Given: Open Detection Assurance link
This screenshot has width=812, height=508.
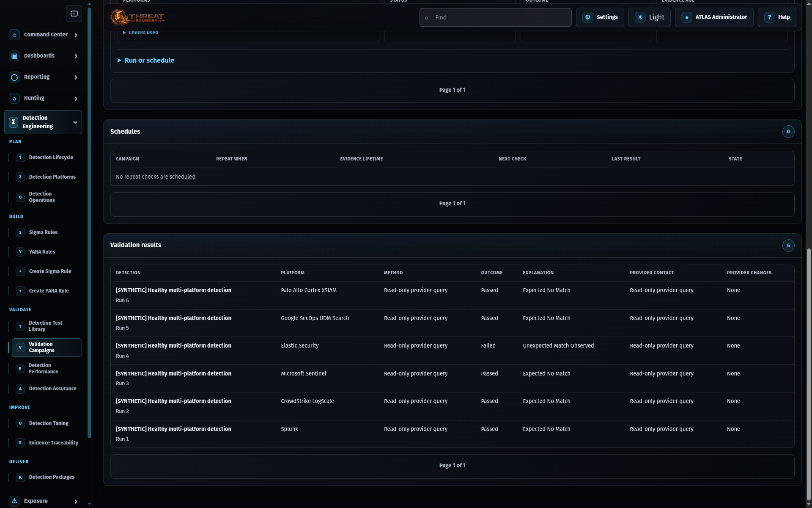Looking at the screenshot, I should (x=52, y=389).
